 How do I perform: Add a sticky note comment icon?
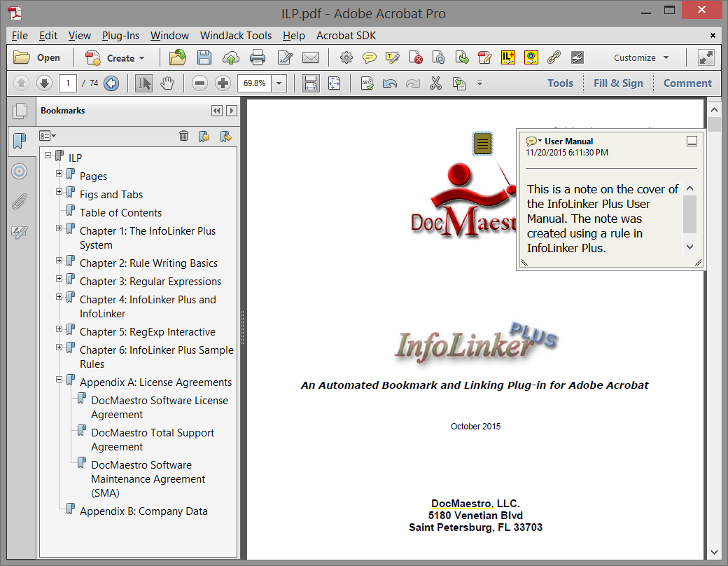coord(369,57)
